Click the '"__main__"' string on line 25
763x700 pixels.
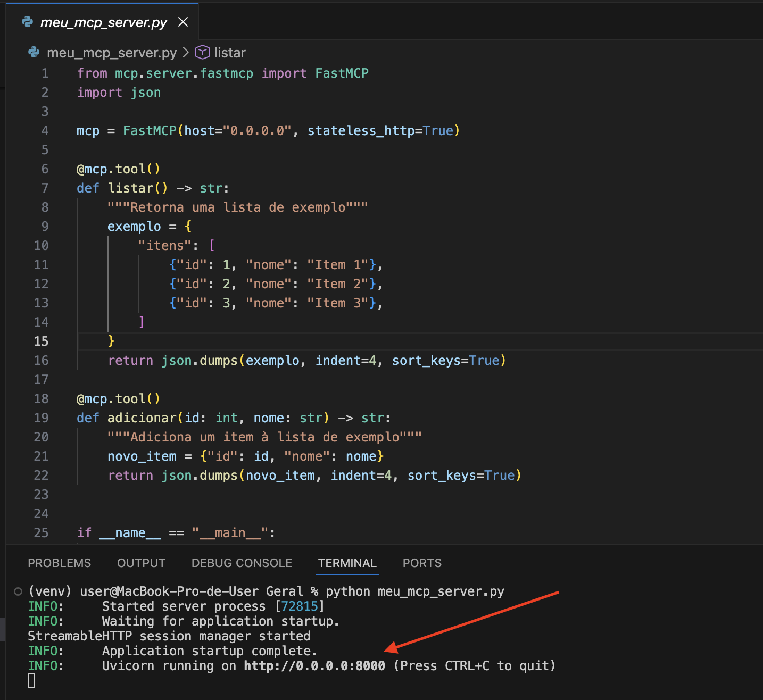[x=230, y=533]
